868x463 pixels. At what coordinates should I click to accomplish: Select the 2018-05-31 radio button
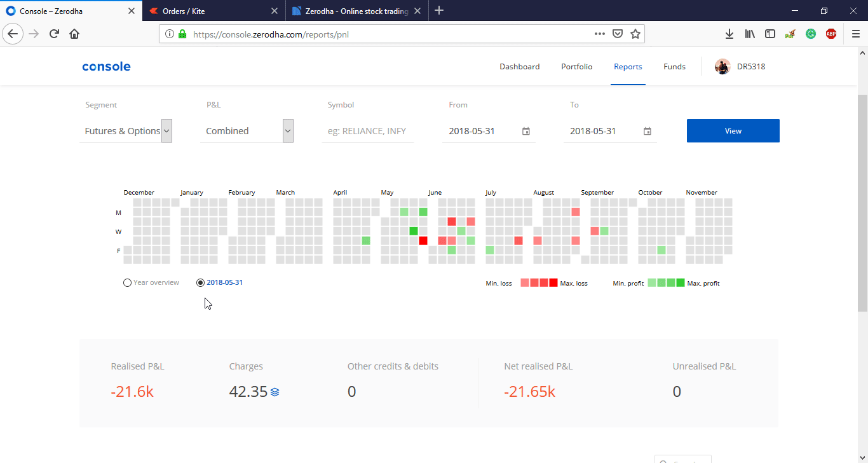pyautogui.click(x=201, y=283)
